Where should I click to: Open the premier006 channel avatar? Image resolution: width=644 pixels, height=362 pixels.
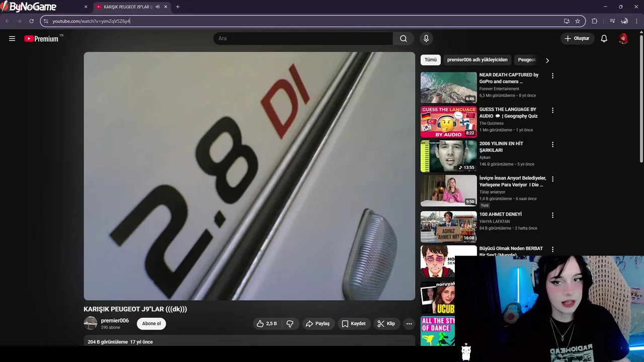click(x=91, y=323)
